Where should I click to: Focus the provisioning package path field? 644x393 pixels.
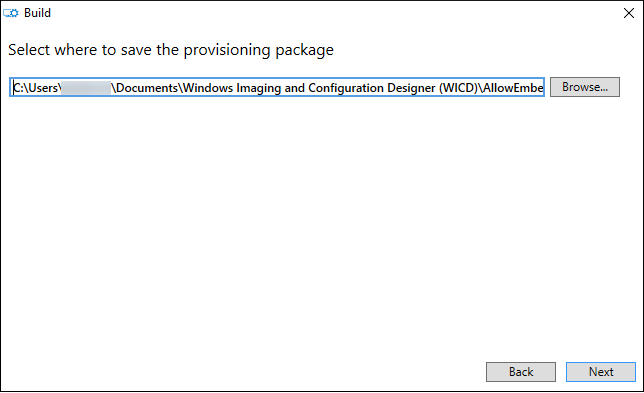[277, 87]
